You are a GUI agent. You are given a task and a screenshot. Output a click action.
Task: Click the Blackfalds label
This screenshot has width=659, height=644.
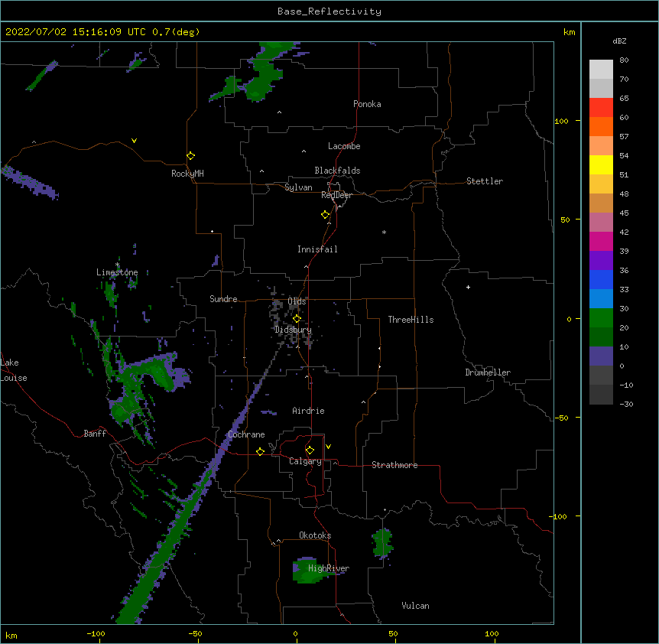(337, 171)
